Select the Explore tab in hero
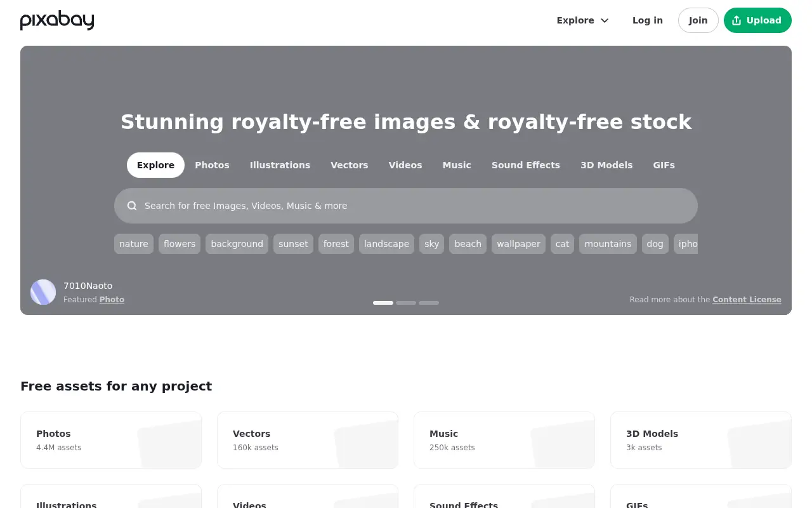 (x=155, y=165)
